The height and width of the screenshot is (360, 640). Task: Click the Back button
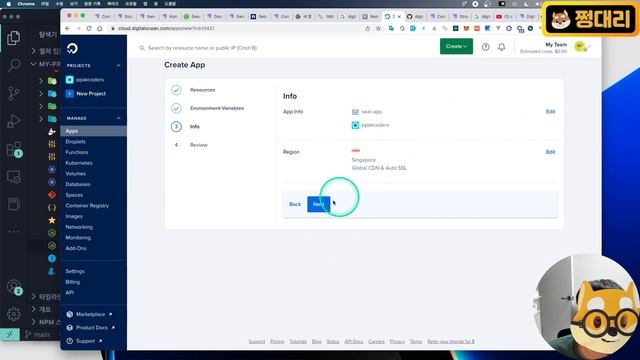pos(295,204)
